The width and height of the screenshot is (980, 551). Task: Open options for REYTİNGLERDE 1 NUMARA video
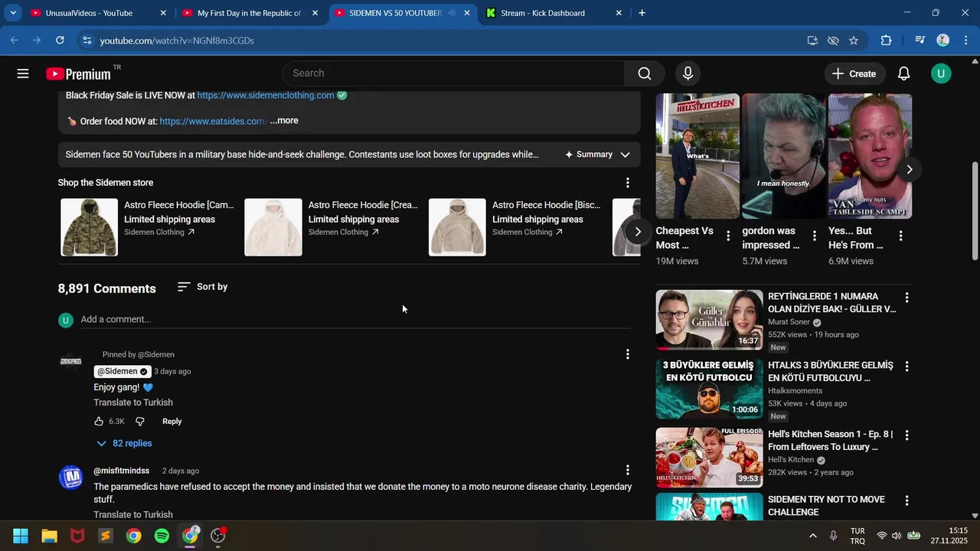[x=907, y=298]
